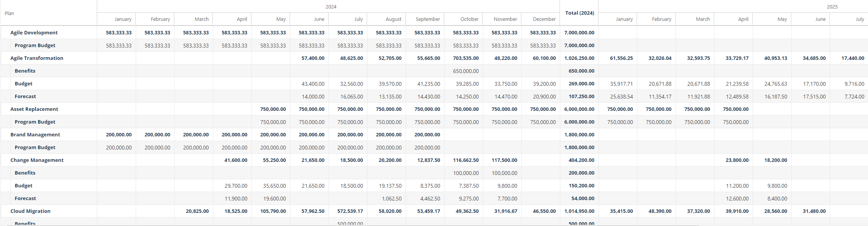Click the 1,026,250.00 Agile Transformation total
868x226 pixels.
point(579,58)
